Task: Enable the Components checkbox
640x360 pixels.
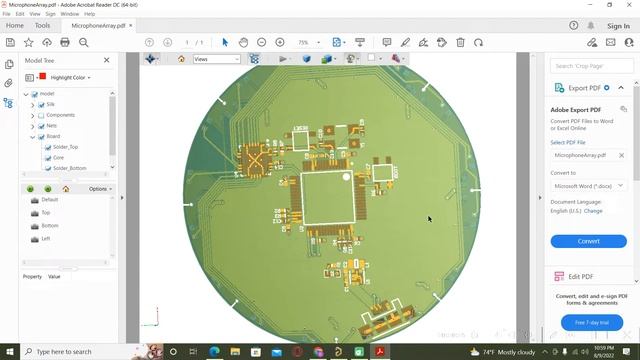Action: click(x=41, y=116)
